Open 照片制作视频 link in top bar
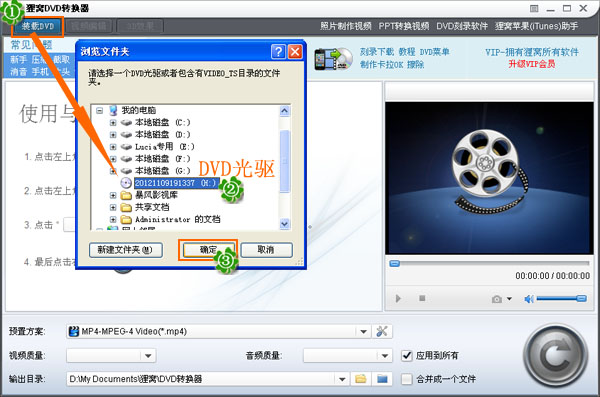The width and height of the screenshot is (600, 397). pos(346,26)
